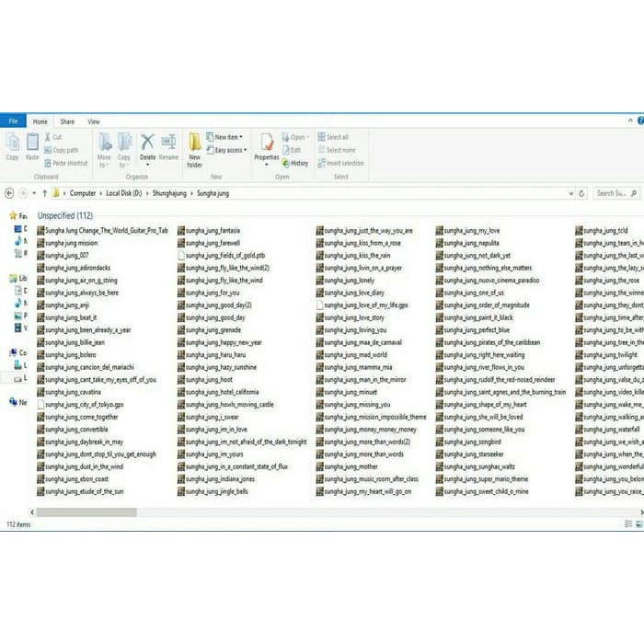Open the Easy access dropdown
This screenshot has height=644, width=644.
229,150
